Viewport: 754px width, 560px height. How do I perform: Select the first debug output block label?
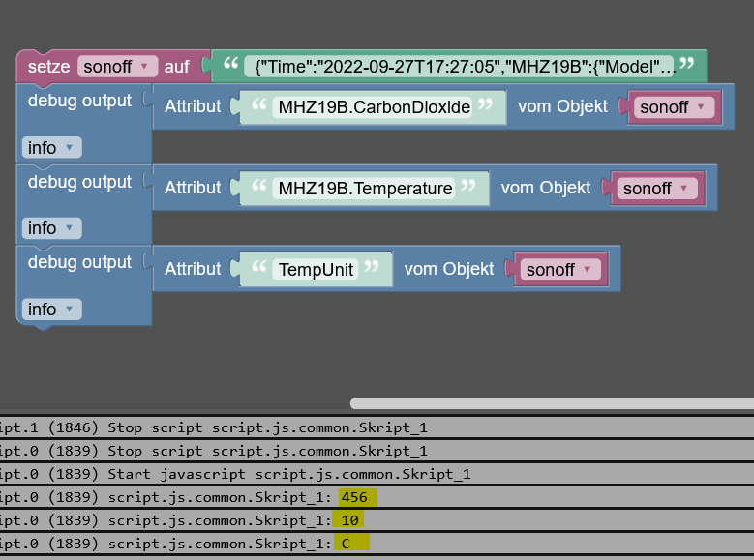[79, 101]
